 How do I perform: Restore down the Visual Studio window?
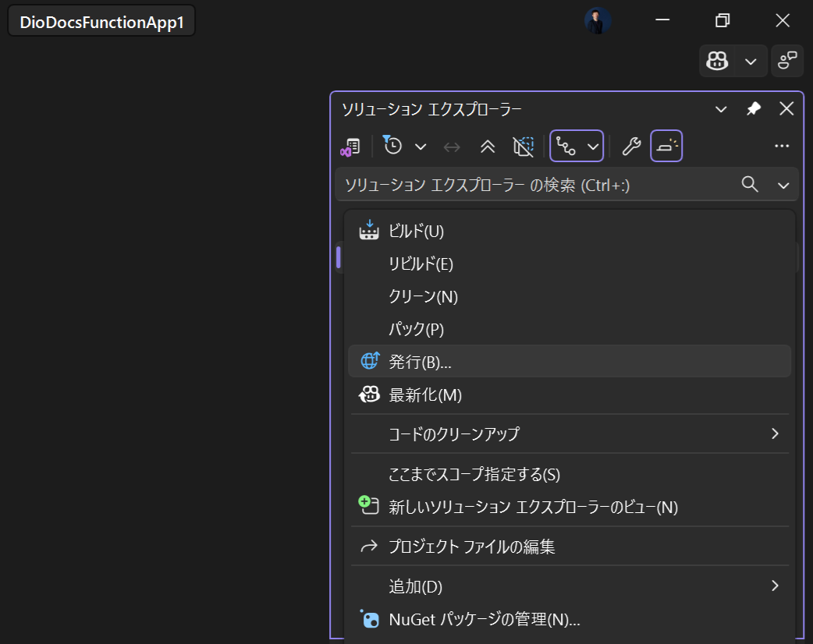pos(722,20)
